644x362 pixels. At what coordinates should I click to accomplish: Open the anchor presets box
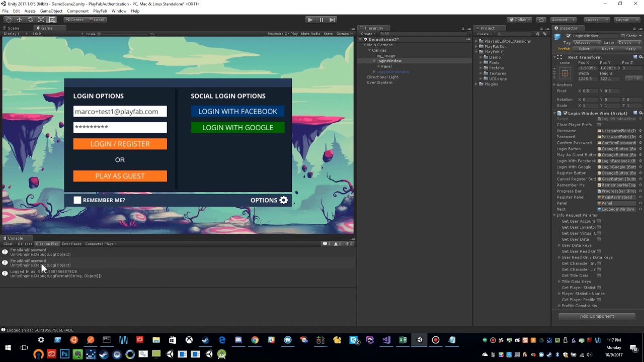pos(565,73)
